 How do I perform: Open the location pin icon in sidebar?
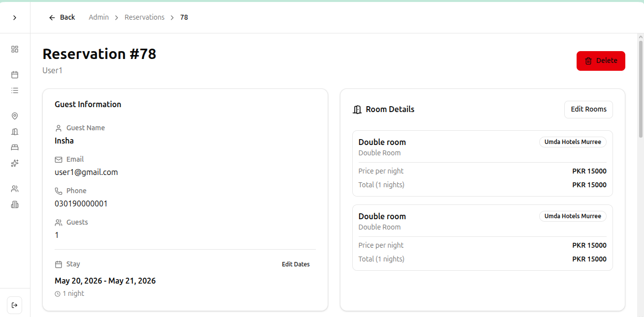tap(15, 116)
